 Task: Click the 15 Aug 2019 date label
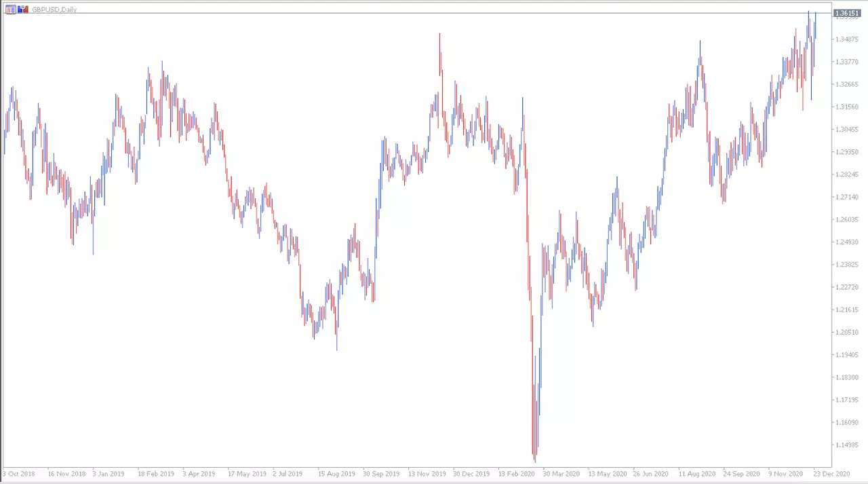pos(336,473)
